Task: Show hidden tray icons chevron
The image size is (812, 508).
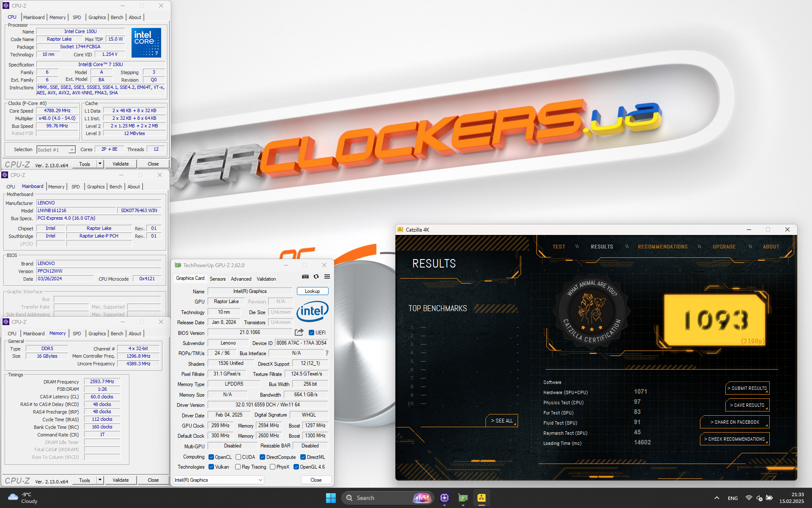Action: coord(716,498)
